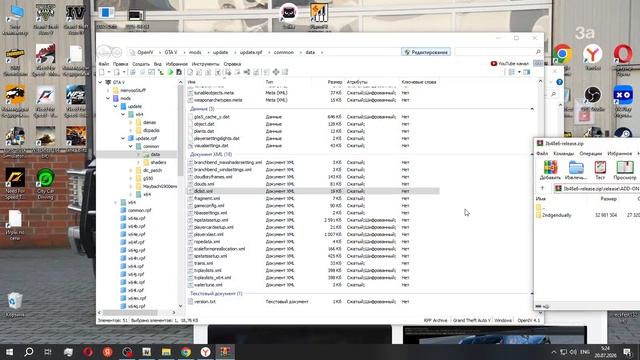Open the Файл menu in OpenIV
The height and width of the screenshot is (360, 640).
(104, 64)
